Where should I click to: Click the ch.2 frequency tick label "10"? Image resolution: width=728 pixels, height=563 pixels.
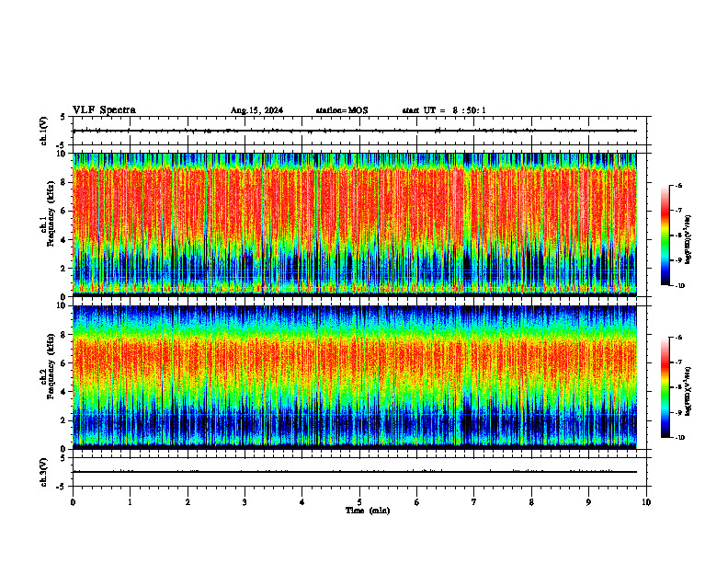coord(62,305)
